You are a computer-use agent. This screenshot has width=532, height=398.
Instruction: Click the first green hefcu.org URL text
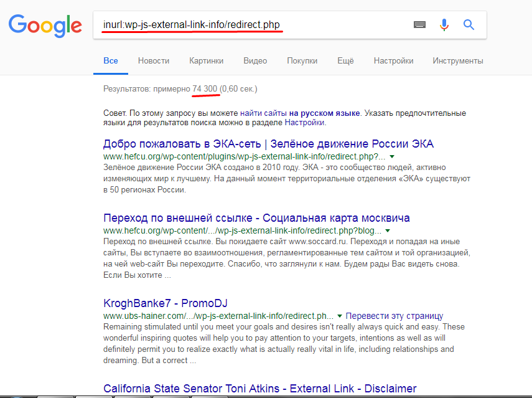pyautogui.click(x=245, y=156)
